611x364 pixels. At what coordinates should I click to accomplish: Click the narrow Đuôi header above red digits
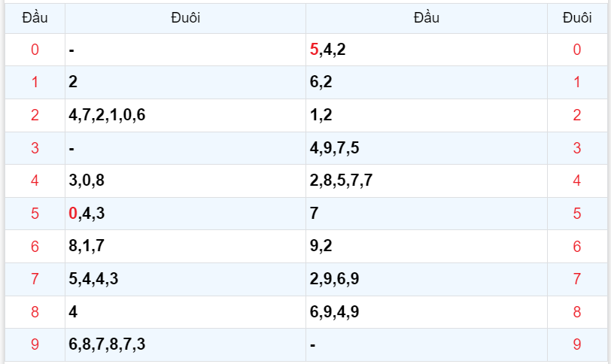(577, 18)
